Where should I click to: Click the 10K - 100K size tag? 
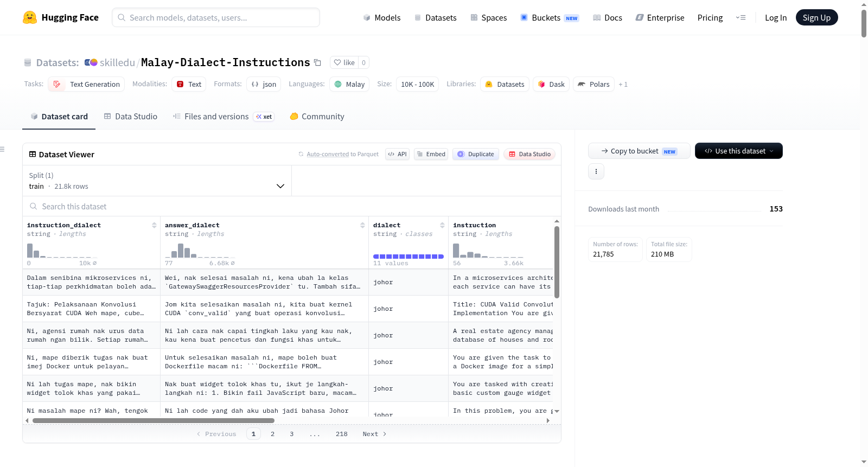417,84
